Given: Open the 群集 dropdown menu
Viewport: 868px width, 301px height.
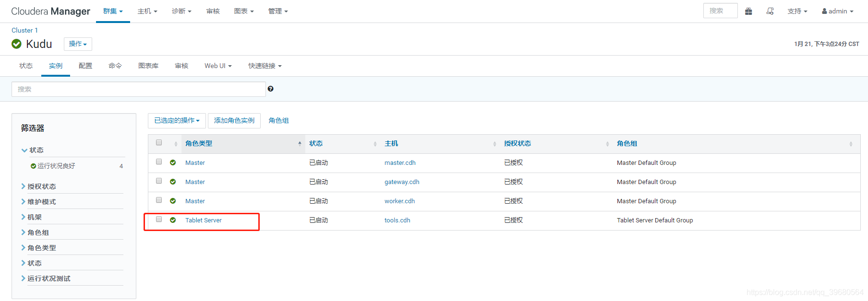Looking at the screenshot, I should coord(113,11).
